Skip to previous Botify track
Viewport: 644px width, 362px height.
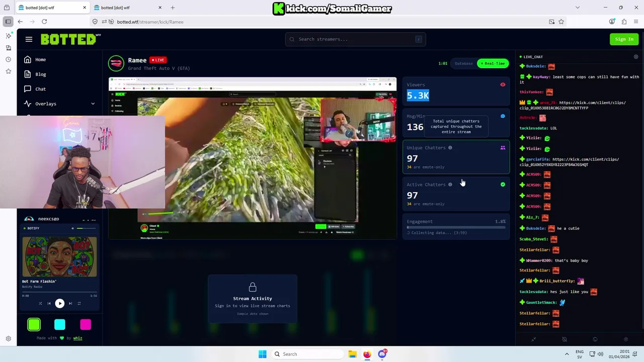coord(49,303)
